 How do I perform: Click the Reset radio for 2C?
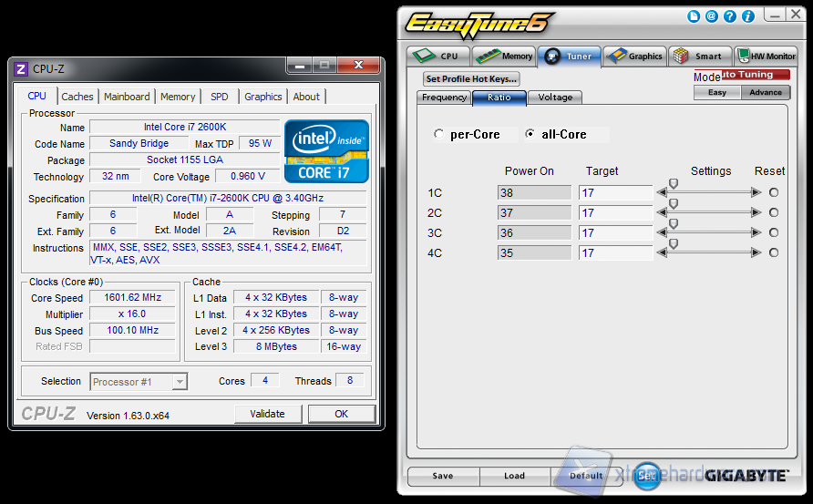[774, 212]
